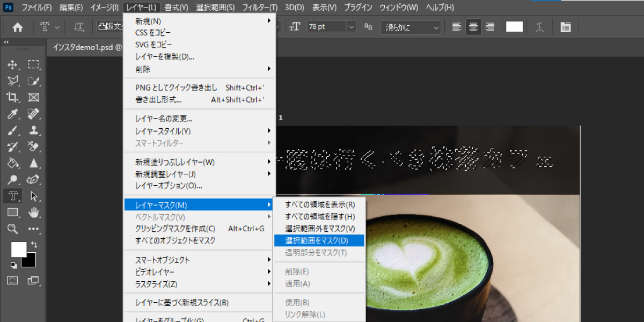Screen dimensions: 644x322
Task: Select the Rectangle shape tool
Action: 12,213
